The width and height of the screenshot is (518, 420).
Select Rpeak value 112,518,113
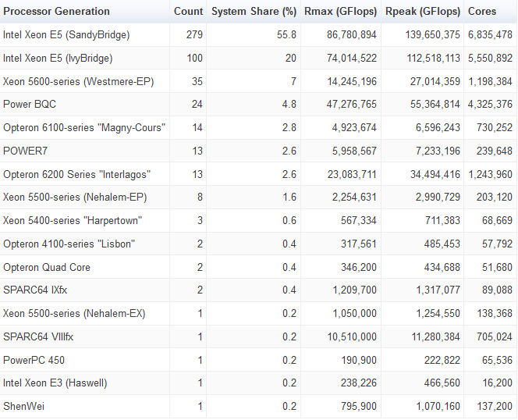coord(434,59)
